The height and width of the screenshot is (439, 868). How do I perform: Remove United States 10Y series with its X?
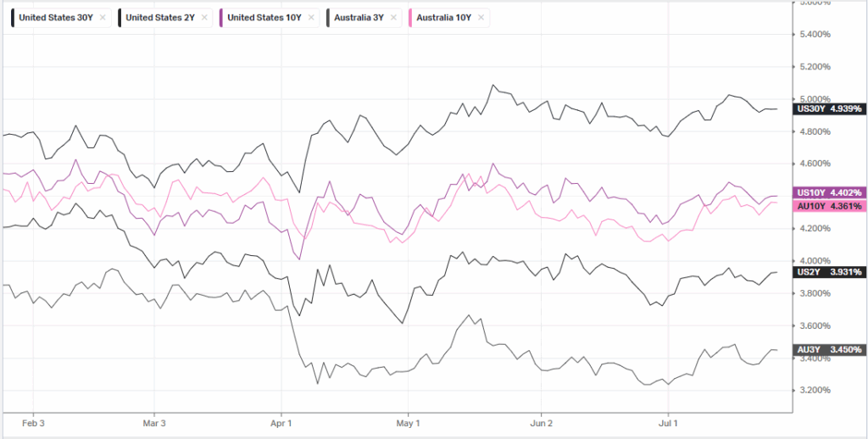point(310,18)
